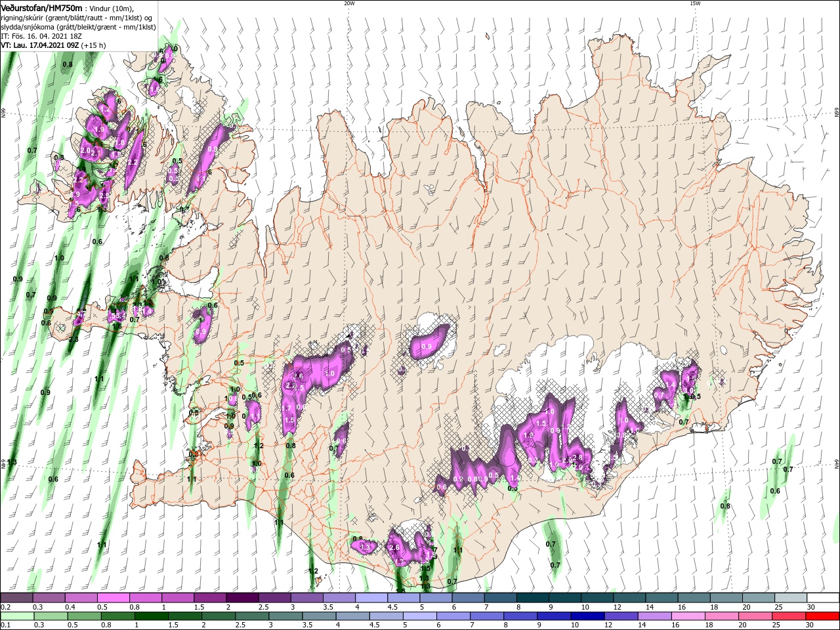This screenshot has width=840, height=630.
Task: Click the 0.9 snowfall value on central glacier
Action: (x=427, y=346)
